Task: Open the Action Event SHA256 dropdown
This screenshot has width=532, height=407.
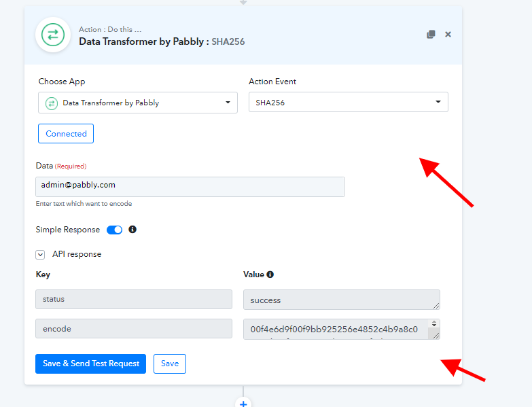Action: tap(348, 102)
